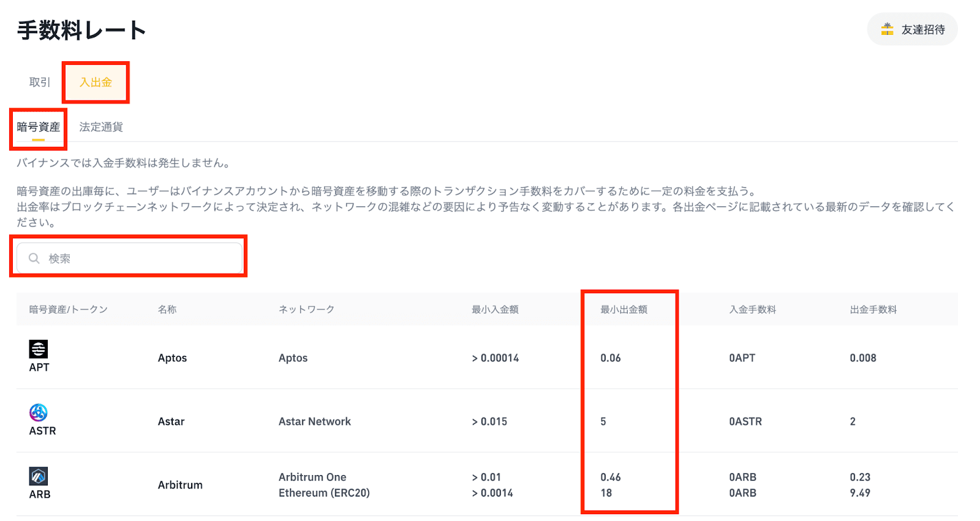Click the 出金手数料 column header
This screenshot has height=521, width=980.
click(x=873, y=309)
